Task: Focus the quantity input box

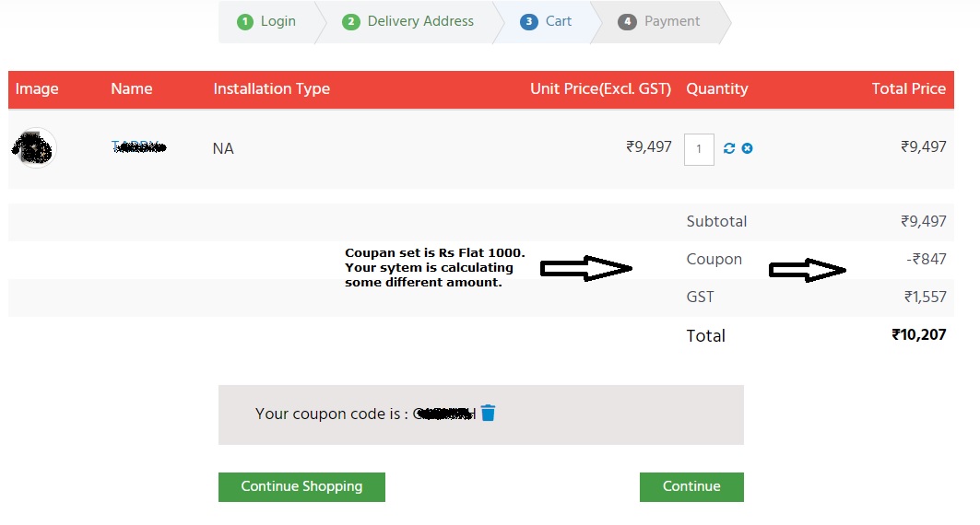Action: [699, 148]
